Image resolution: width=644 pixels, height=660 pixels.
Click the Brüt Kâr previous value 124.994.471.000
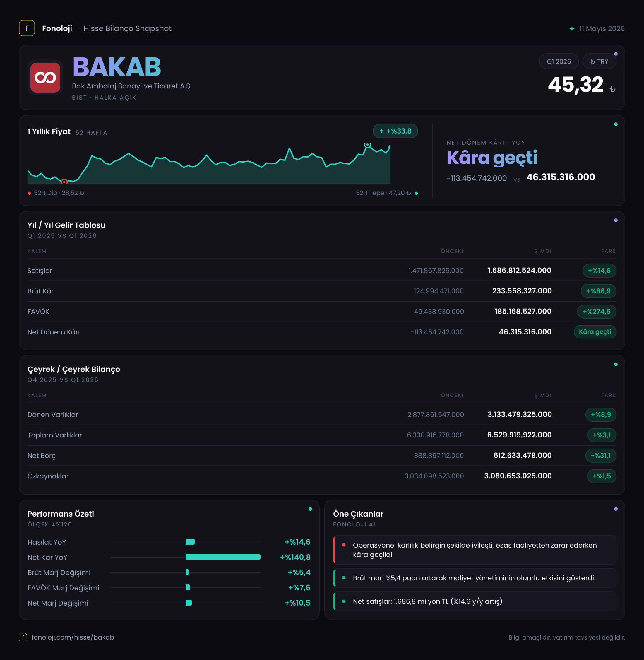click(439, 291)
